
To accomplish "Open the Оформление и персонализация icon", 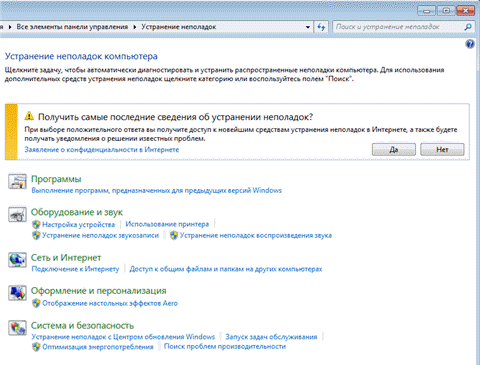I will coord(17,293).
